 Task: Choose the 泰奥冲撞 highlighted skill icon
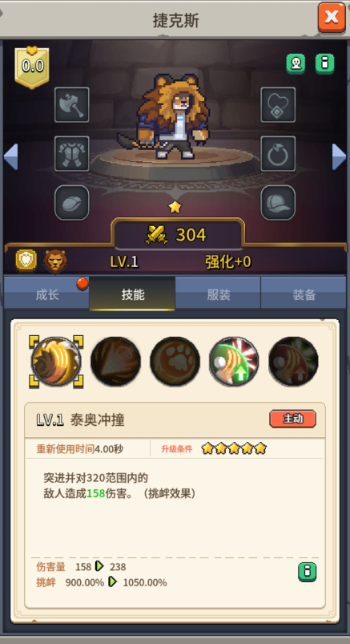[56, 362]
